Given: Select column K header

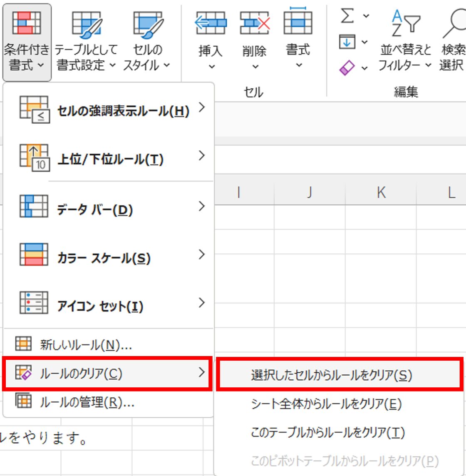Looking at the screenshot, I should pyautogui.click(x=381, y=192).
